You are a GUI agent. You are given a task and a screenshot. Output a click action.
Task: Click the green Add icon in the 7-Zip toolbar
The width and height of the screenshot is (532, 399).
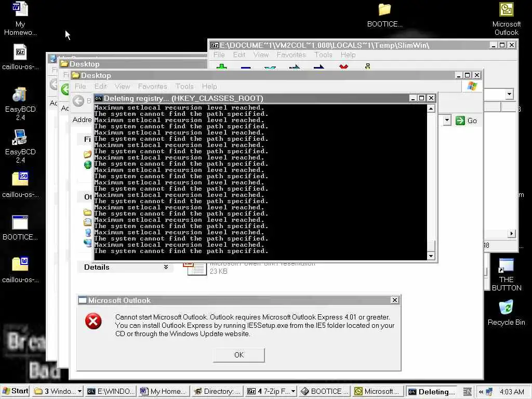pyautogui.click(x=222, y=67)
